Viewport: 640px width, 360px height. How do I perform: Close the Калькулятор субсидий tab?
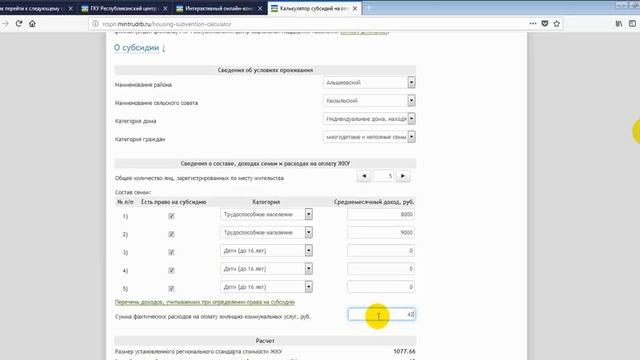click(355, 8)
